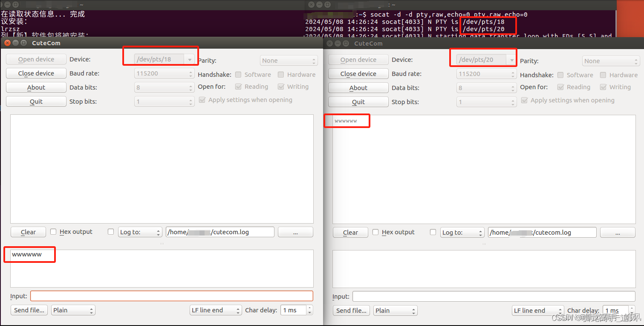Click Send file... in right window
This screenshot has height=326, width=644.
pyautogui.click(x=351, y=311)
